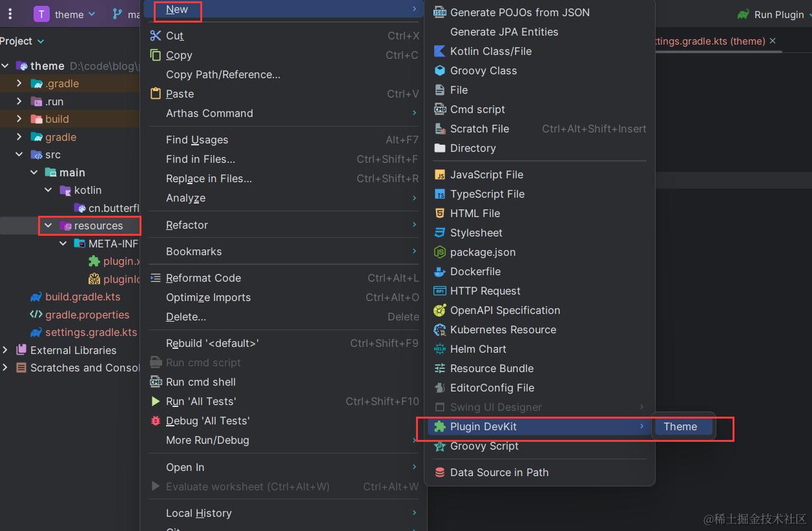
Task: Click the Stylesheet CSS icon
Action: 440,233
